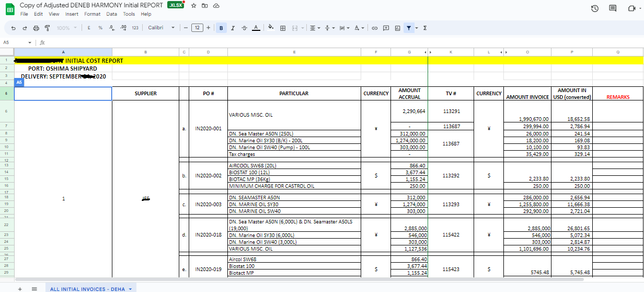Insert a chart using the chart icon
644x292 pixels.
pos(397,28)
